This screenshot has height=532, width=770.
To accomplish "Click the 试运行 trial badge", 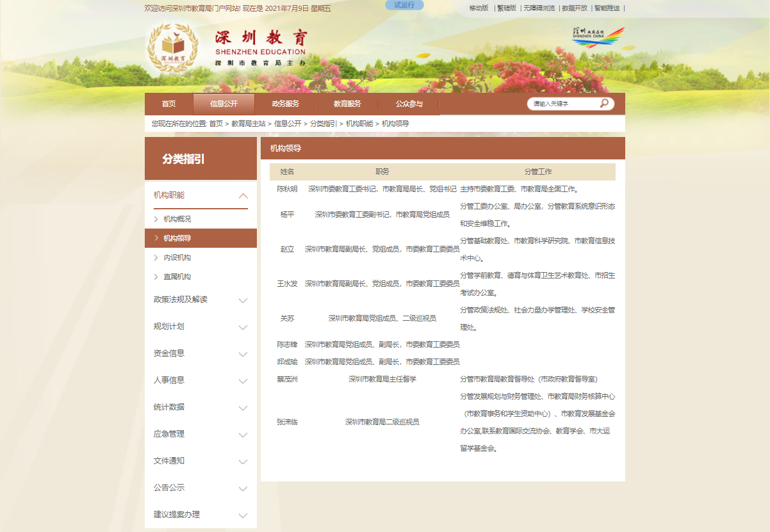I will tap(404, 5).
